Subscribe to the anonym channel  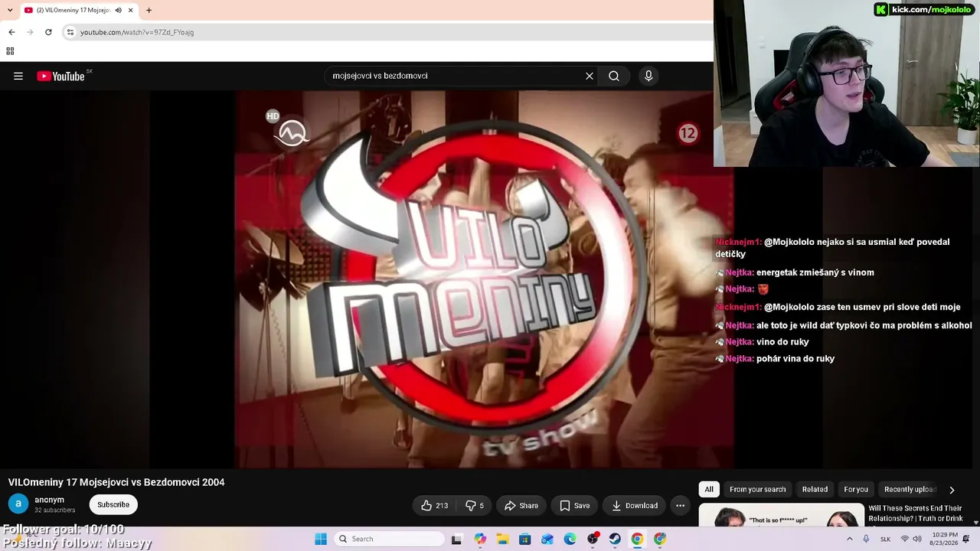pyautogui.click(x=113, y=504)
